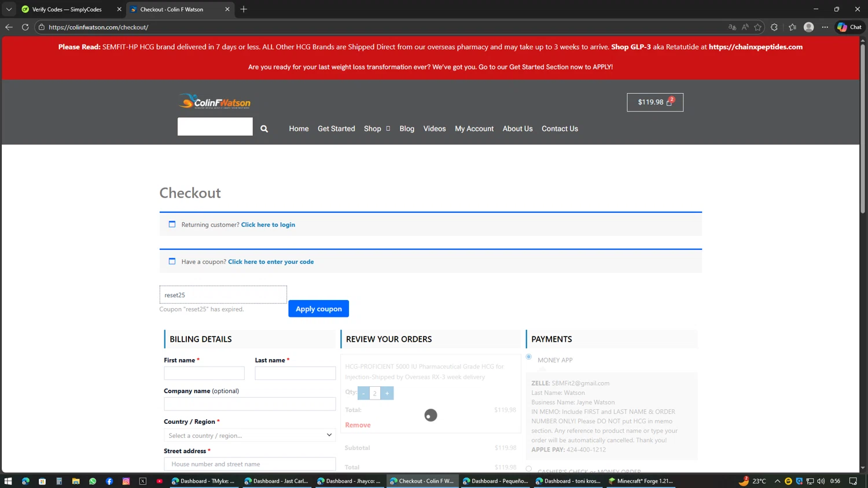The height and width of the screenshot is (488, 868).
Task: Switch to Dashboard - TMyke taskbar window
Action: (x=203, y=481)
